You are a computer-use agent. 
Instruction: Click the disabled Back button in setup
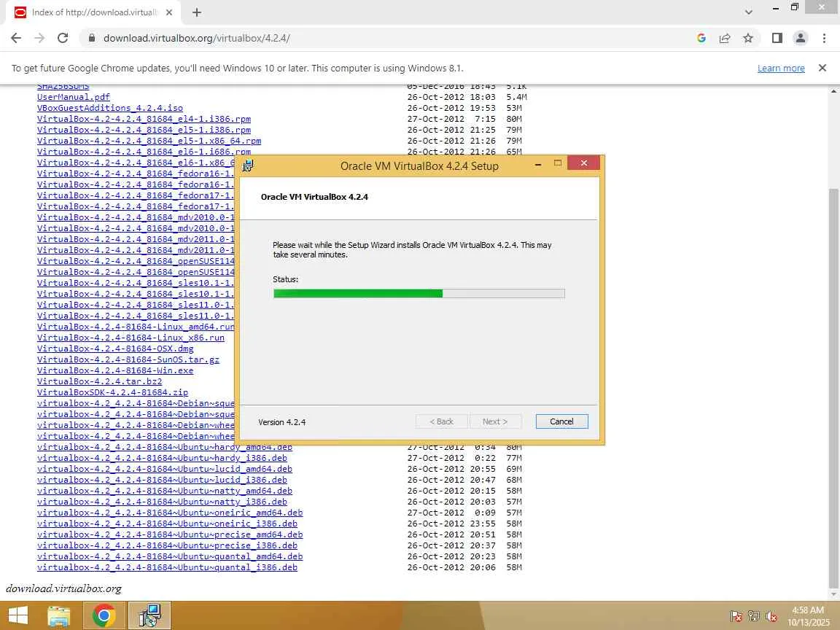(441, 421)
